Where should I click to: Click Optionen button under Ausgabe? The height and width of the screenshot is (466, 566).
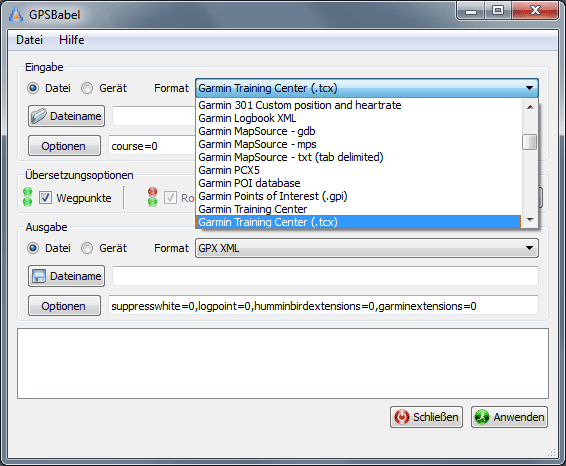click(64, 306)
